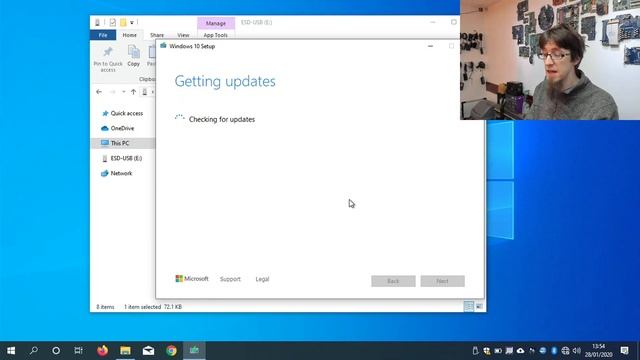The image size is (640, 360).
Task: Open the network globe tray icon
Action: [565, 351]
